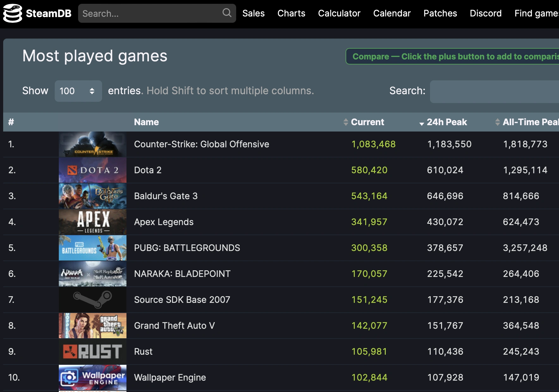Click the SteamDB logo icon
Screen dimensions: 559x392
click(13, 13)
